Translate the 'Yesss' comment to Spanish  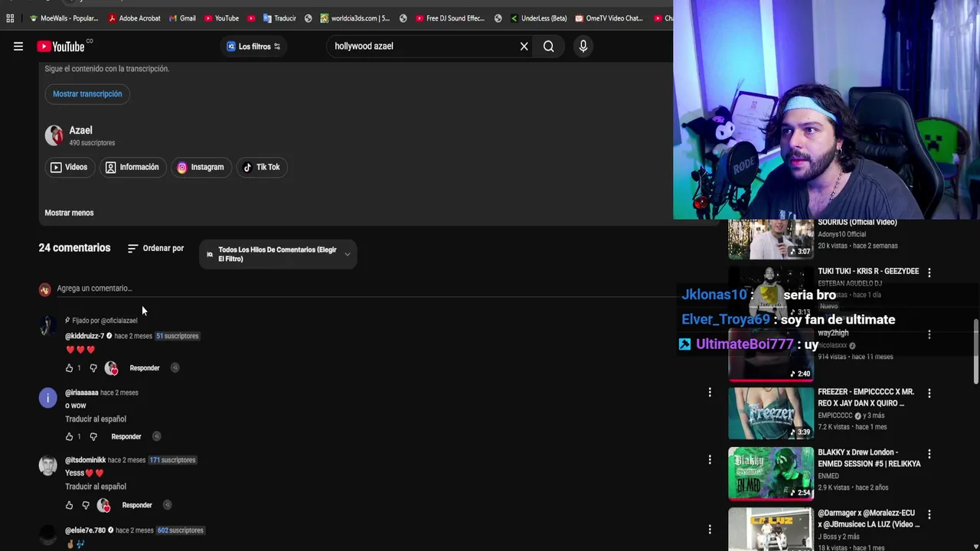(96, 487)
